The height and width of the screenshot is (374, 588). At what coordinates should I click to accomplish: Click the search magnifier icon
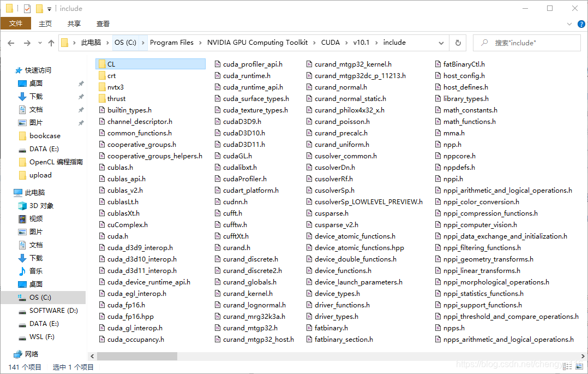tap(484, 43)
